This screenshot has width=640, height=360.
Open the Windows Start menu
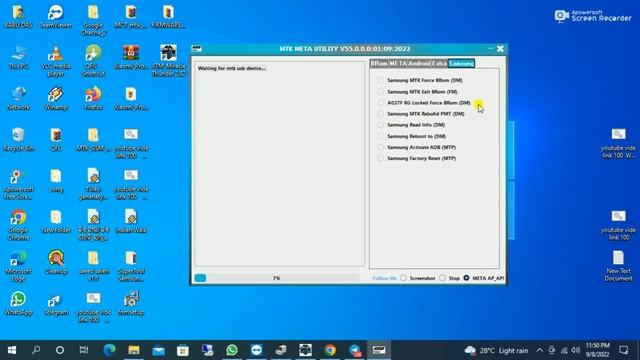[12, 350]
